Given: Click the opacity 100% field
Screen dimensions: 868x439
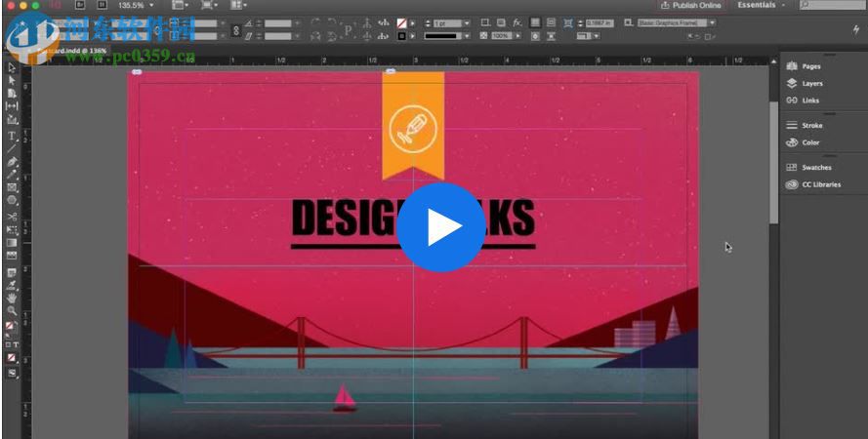Looking at the screenshot, I should (x=501, y=36).
